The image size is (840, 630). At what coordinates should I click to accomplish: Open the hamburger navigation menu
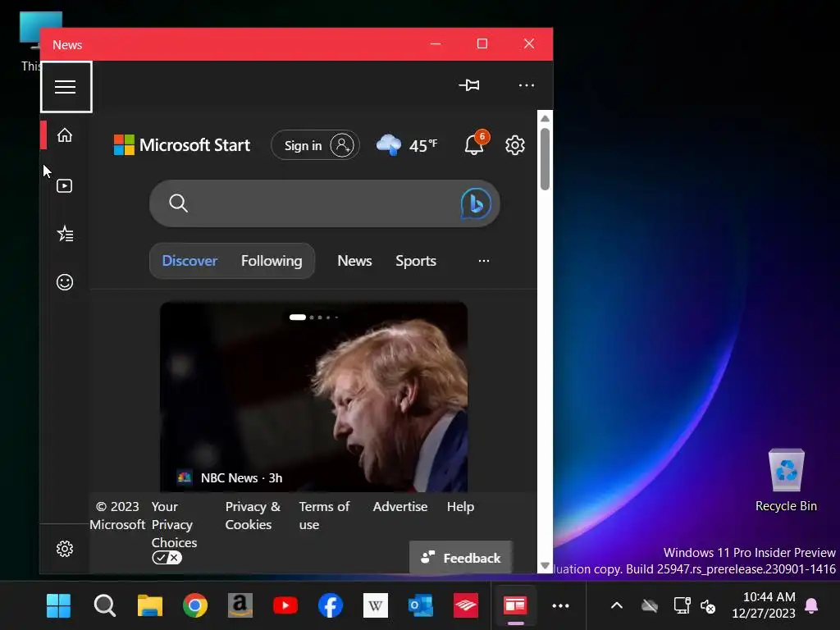(x=66, y=87)
